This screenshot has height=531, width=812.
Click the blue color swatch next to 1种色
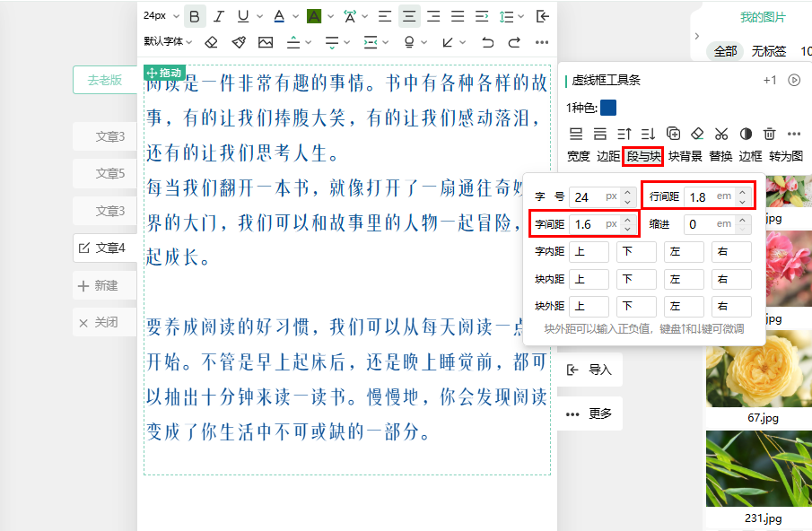coord(608,108)
